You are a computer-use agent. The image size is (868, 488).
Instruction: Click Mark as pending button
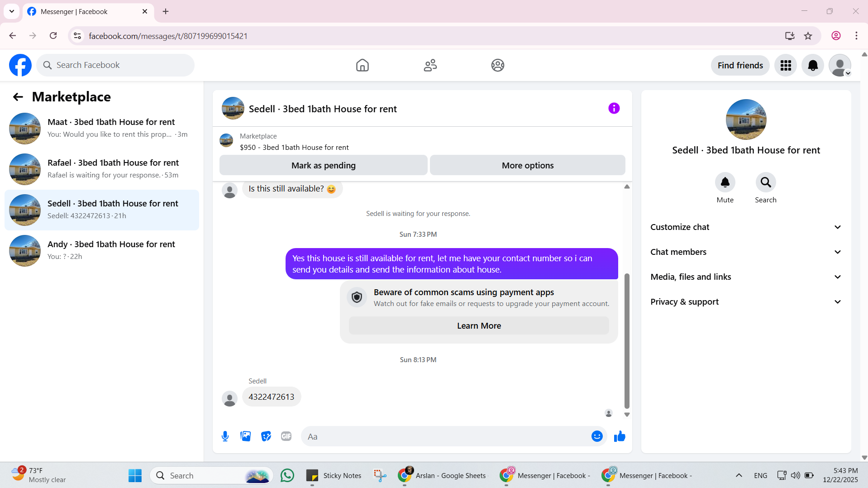click(323, 165)
